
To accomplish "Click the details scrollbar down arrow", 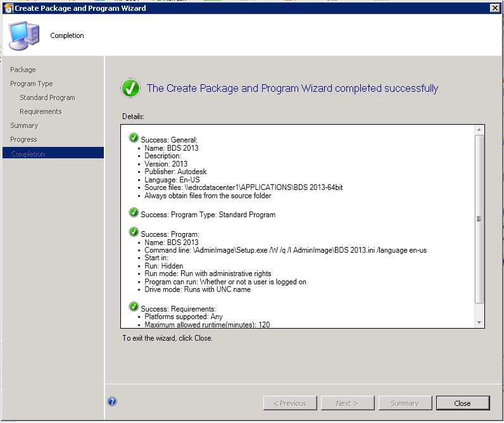I will [x=479, y=322].
